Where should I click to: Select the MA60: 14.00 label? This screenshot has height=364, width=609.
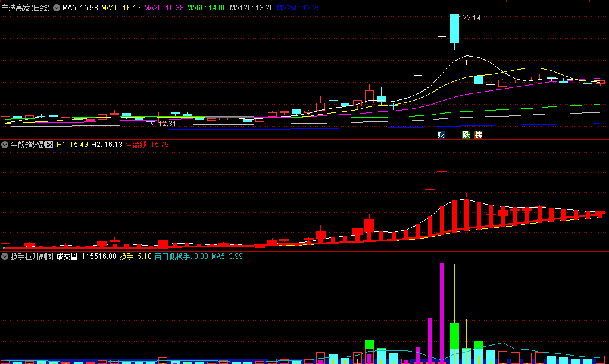coord(207,8)
